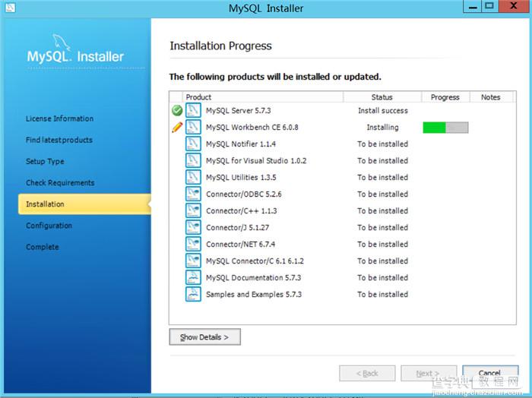Click the Samples and Examples product icon
The height and width of the screenshot is (398, 532).
193,294
